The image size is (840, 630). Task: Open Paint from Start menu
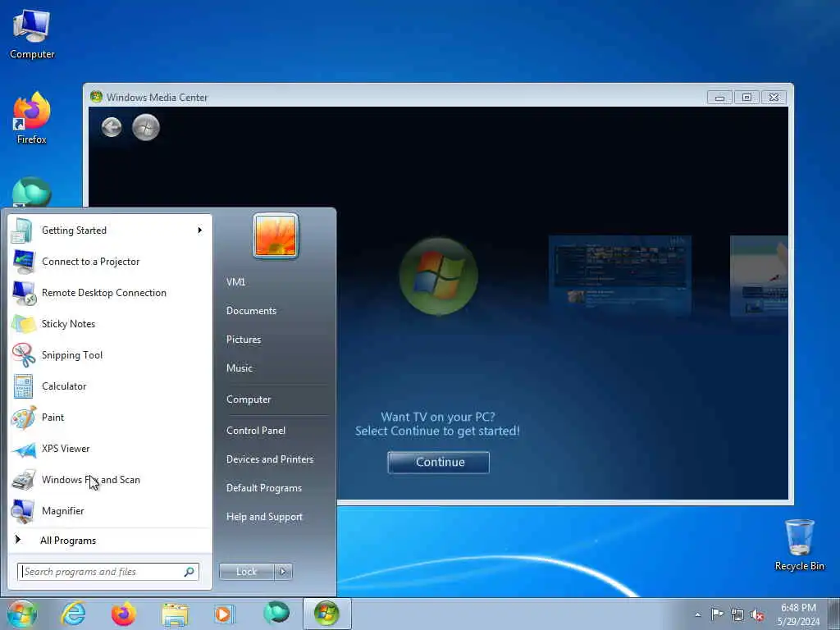coord(110,418)
